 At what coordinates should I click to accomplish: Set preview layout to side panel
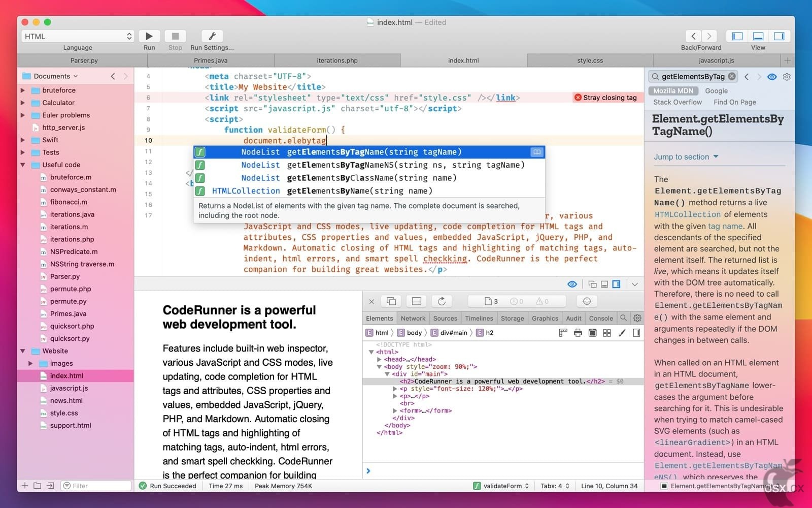(616, 284)
